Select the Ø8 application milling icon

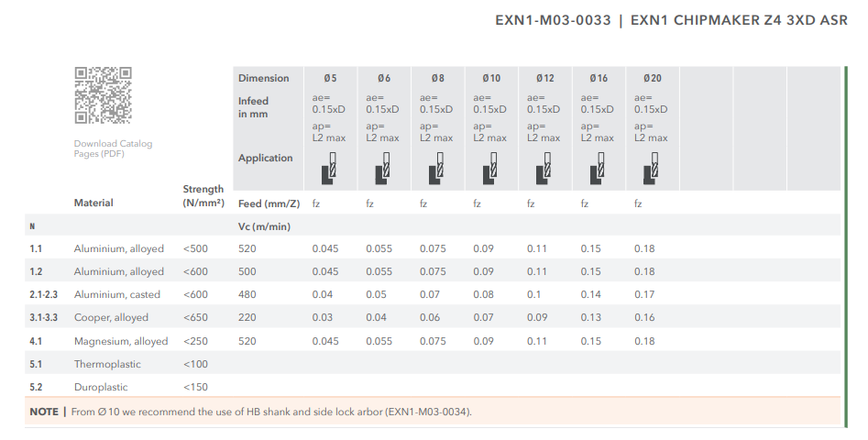[x=436, y=170]
